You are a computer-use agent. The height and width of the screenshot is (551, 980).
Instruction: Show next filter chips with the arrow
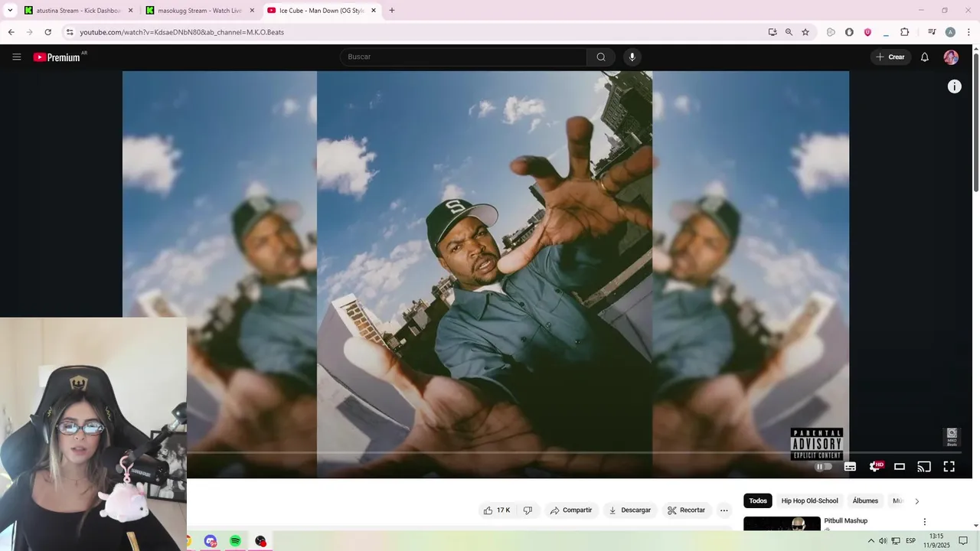916,501
